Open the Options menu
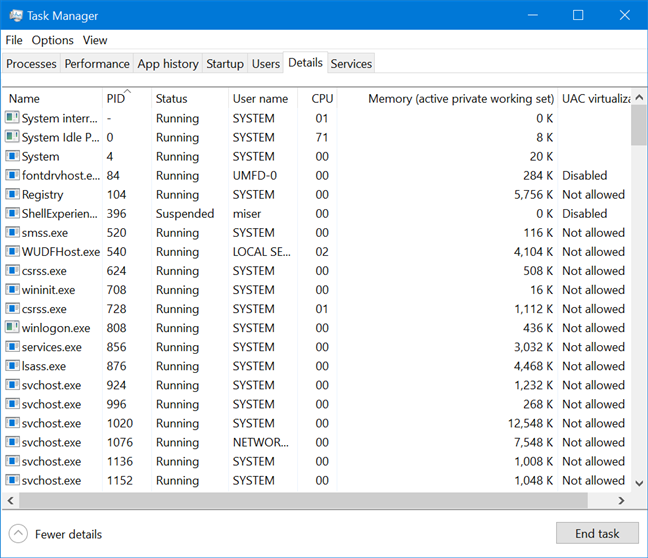The height and width of the screenshot is (558, 648). tap(52, 40)
